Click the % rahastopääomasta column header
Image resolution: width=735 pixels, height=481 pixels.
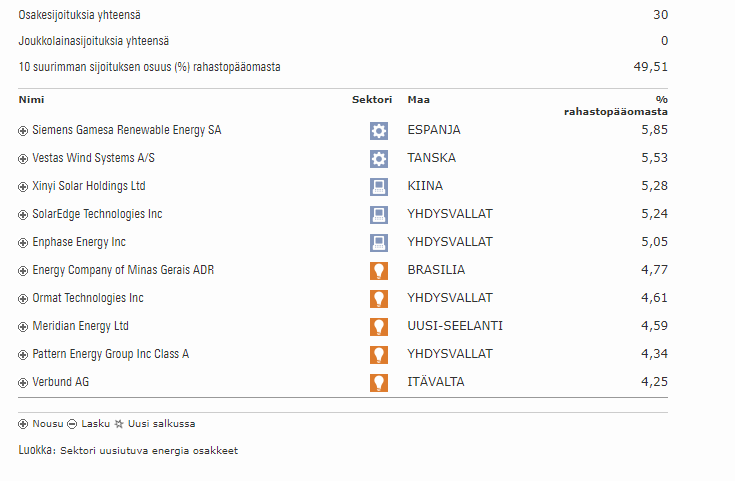[616, 105]
